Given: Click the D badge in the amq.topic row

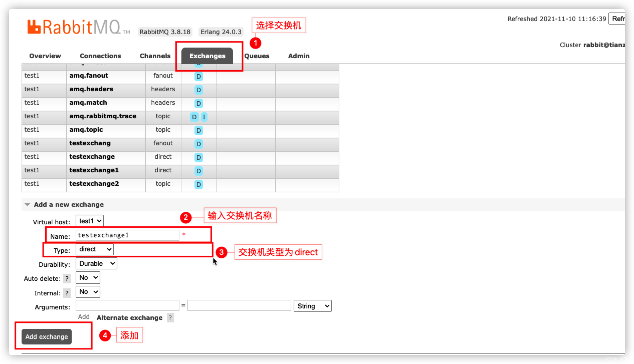Looking at the screenshot, I should click(x=198, y=130).
